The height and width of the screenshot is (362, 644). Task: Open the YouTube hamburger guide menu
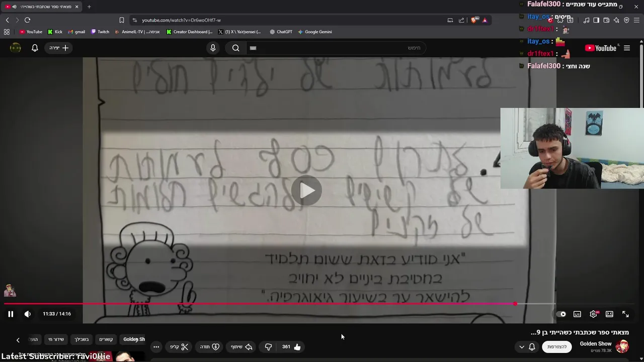[x=627, y=48]
